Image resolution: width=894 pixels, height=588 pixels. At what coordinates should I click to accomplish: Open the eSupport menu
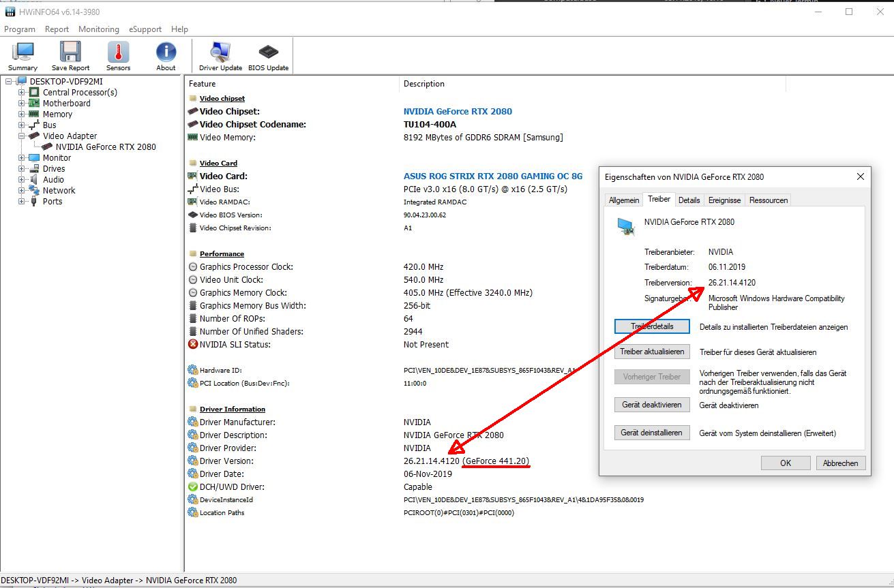(145, 29)
